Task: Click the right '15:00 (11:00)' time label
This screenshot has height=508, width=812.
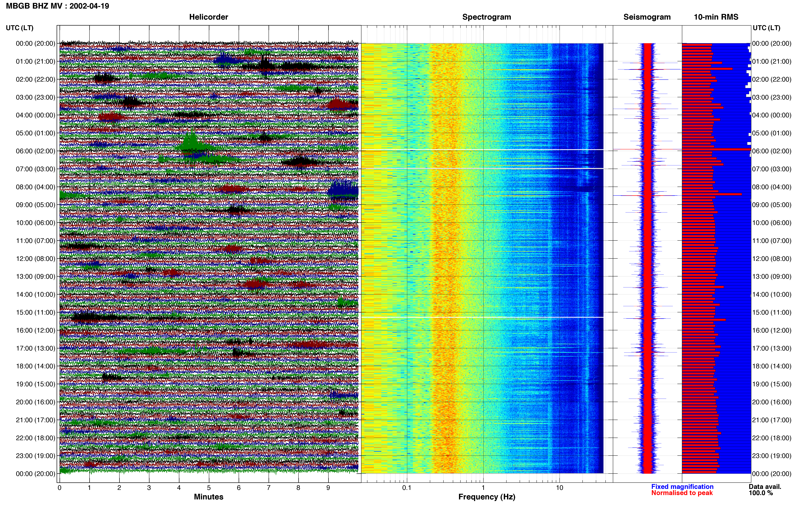Action: (x=772, y=313)
